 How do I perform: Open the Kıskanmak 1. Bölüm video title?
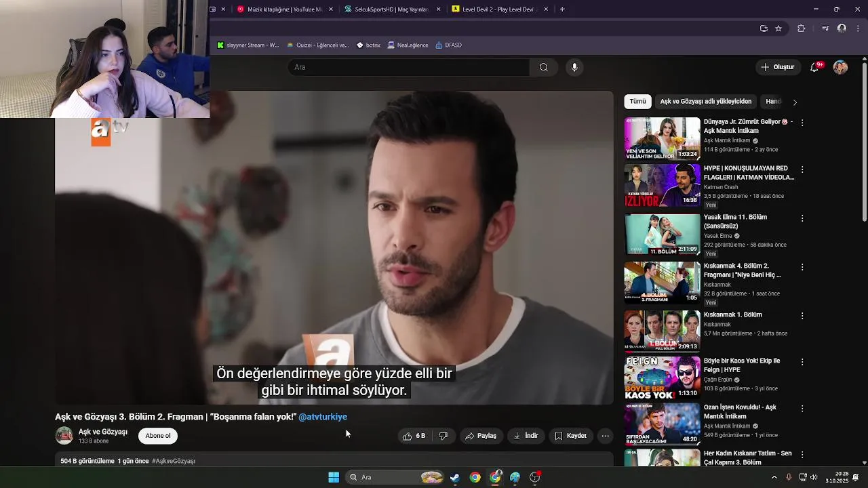(733, 315)
